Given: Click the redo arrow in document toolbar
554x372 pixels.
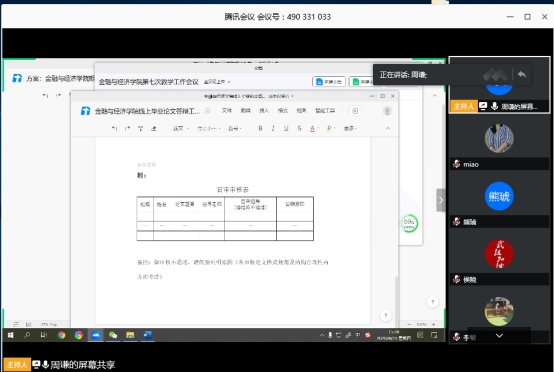Looking at the screenshot, I should click(128, 128).
